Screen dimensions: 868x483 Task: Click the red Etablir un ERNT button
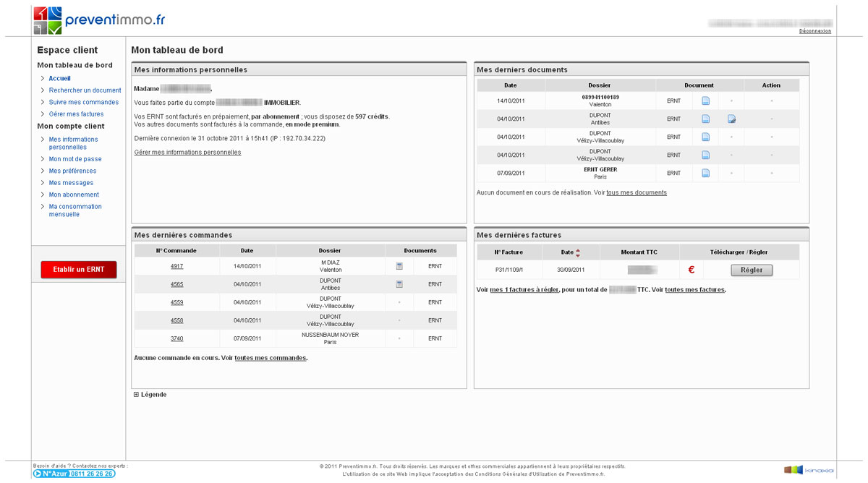point(79,270)
